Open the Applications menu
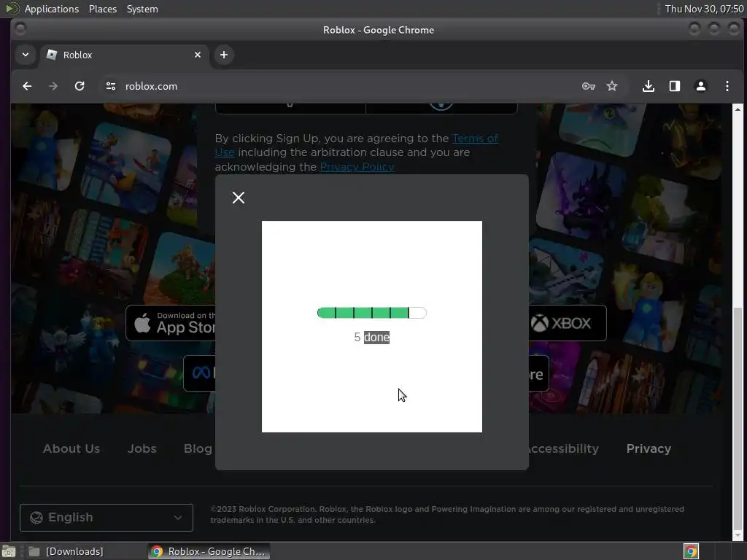 tap(52, 9)
